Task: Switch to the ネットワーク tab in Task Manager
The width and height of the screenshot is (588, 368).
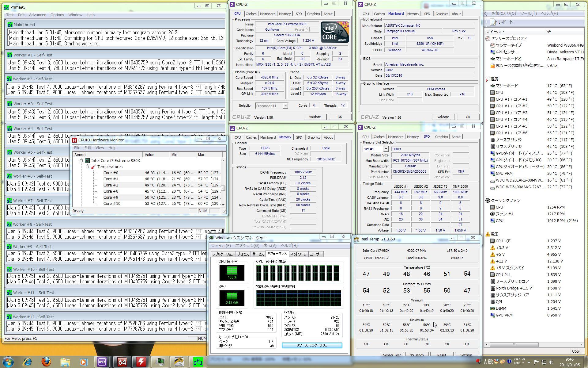Action: pos(298,254)
